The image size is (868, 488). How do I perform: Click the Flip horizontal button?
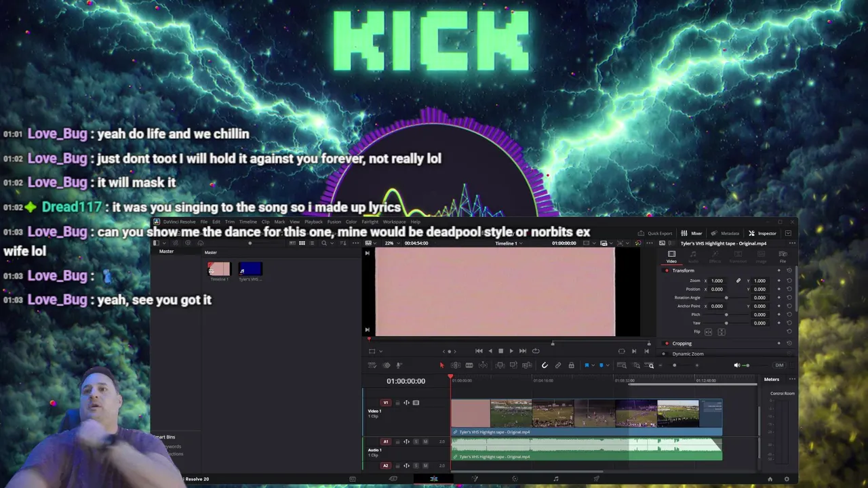pos(709,332)
